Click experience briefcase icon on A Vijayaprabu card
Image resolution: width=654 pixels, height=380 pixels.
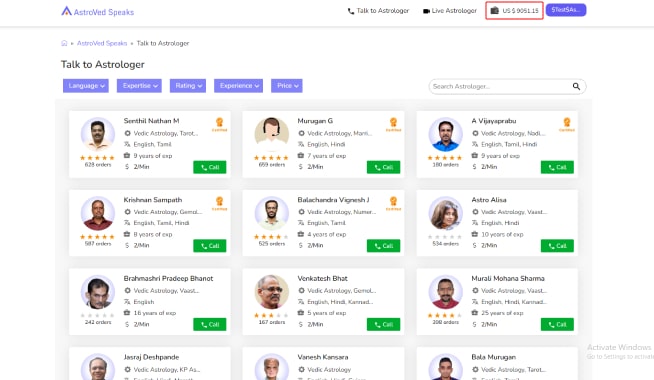[x=475, y=156]
